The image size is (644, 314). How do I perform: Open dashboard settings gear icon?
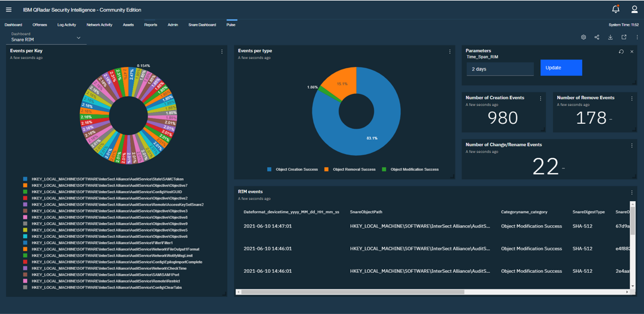pyautogui.click(x=583, y=37)
